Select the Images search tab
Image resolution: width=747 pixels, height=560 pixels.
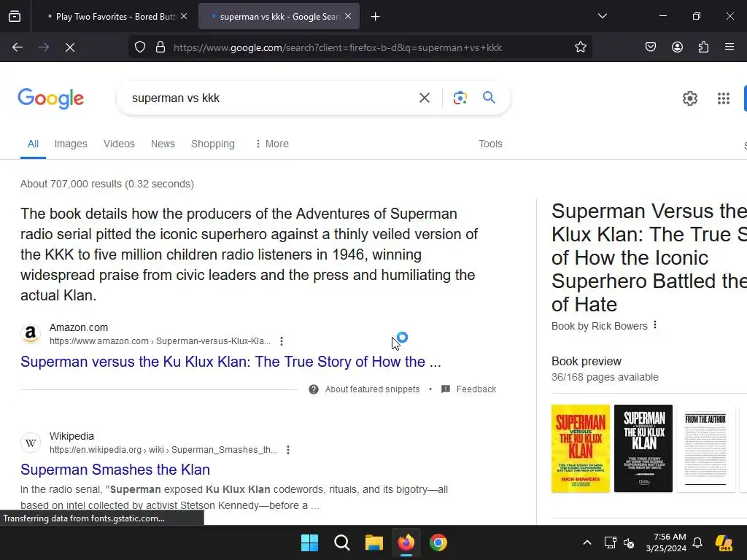point(71,144)
